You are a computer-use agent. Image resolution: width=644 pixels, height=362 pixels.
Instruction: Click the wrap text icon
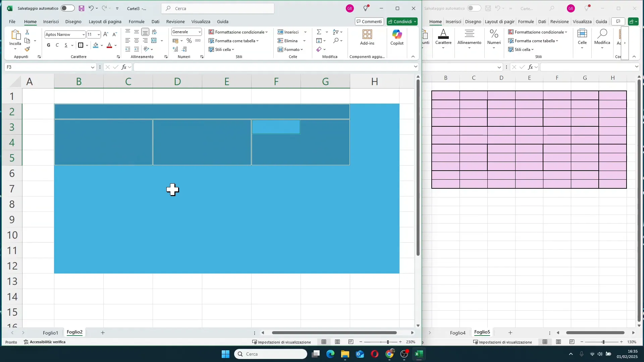click(x=154, y=32)
